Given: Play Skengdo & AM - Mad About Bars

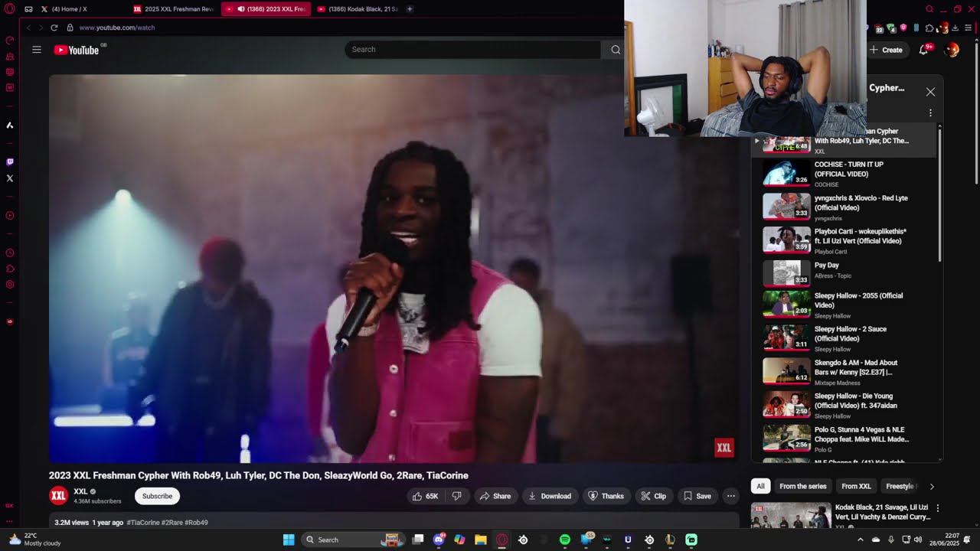Looking at the screenshot, I should pyautogui.click(x=845, y=372).
